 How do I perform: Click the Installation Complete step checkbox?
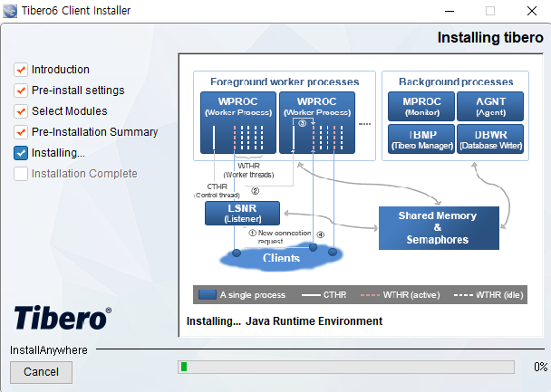[21, 174]
